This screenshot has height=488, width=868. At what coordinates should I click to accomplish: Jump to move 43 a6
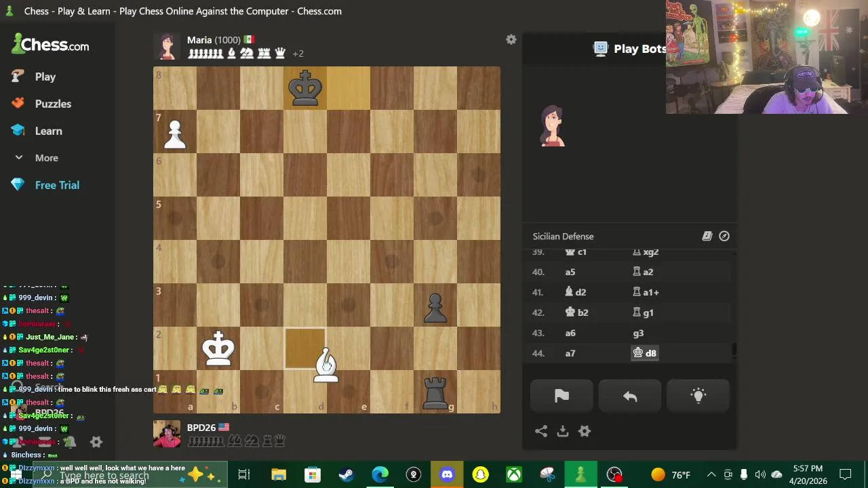[x=570, y=333]
